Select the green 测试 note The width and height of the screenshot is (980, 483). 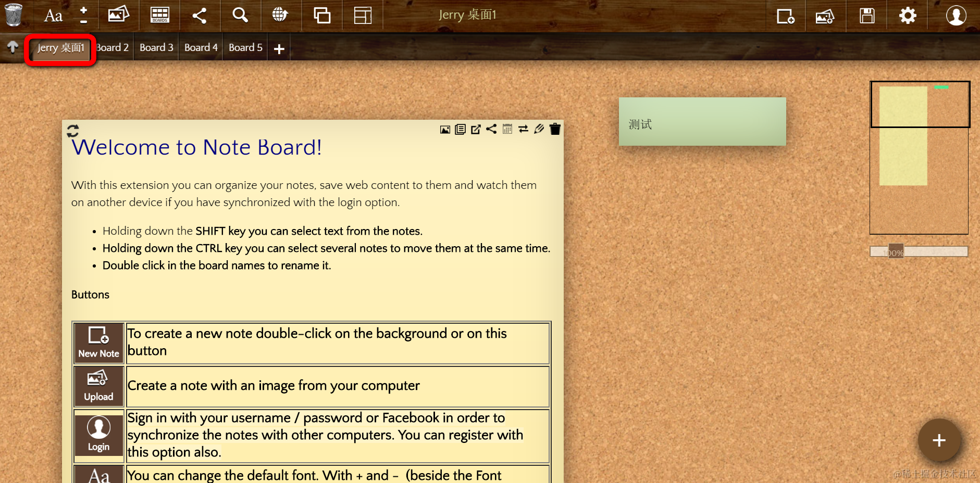[702, 121]
